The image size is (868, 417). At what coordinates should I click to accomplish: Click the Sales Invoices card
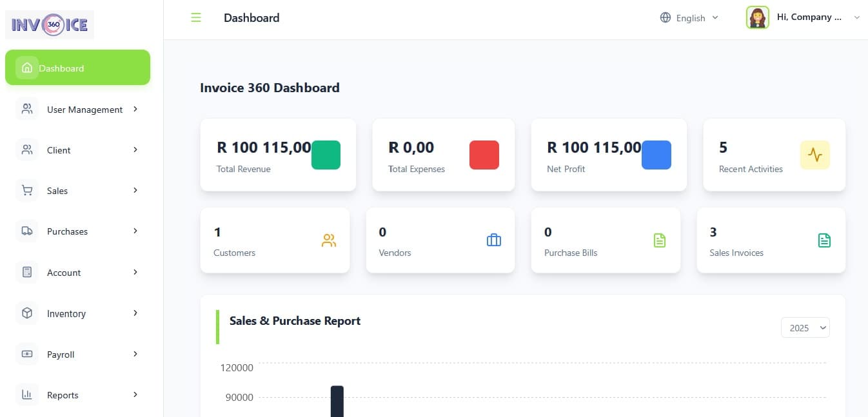[x=771, y=240]
